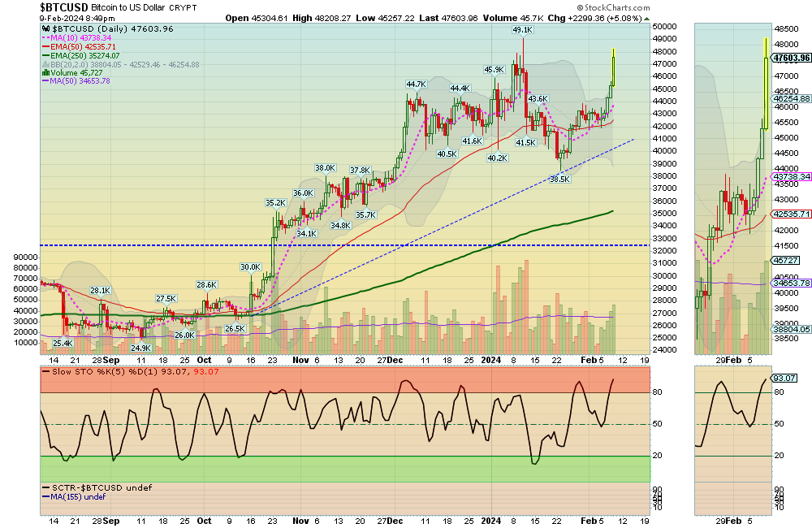Click the 44.4K price label
The image size is (812, 528).
coord(460,89)
